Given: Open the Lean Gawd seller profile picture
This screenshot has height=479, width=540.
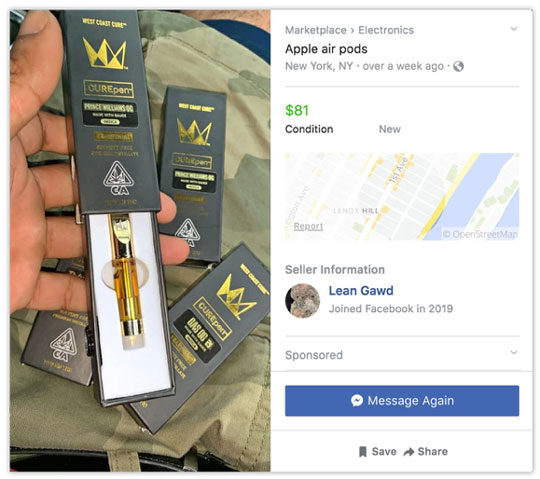Looking at the screenshot, I should [302, 301].
